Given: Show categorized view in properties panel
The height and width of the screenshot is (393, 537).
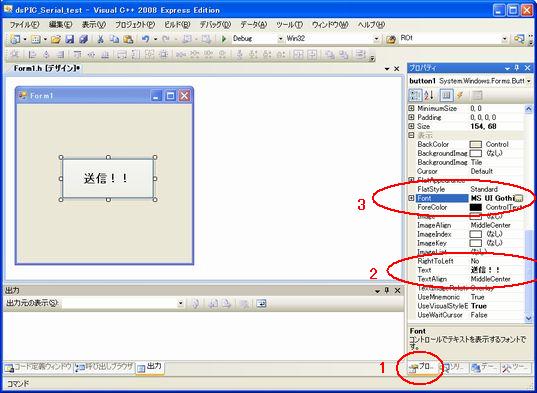Looking at the screenshot, I should [x=415, y=96].
